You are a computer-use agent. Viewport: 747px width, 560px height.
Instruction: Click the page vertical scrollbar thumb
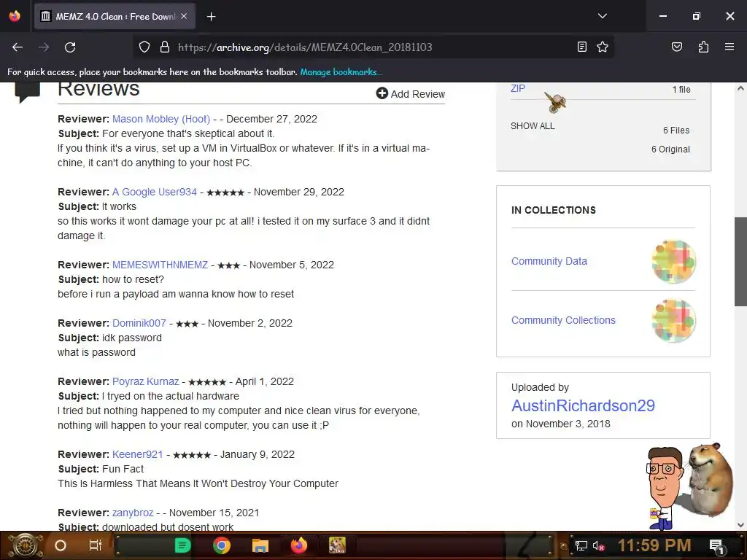click(740, 261)
